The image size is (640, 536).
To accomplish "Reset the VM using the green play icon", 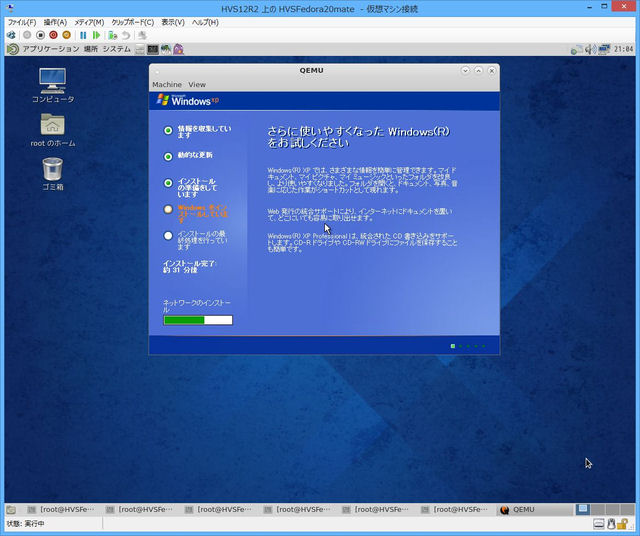I will click(96, 35).
